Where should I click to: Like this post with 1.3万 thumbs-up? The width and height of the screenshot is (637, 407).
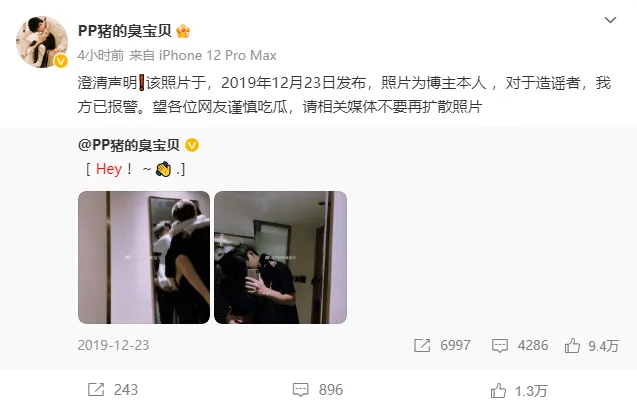[498, 391]
